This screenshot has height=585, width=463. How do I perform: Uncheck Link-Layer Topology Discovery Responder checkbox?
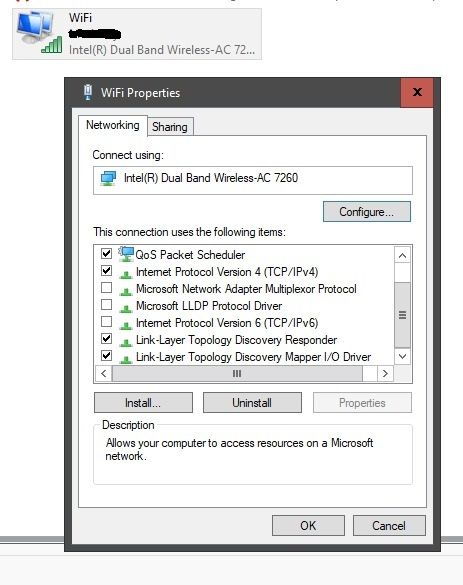[106, 338]
